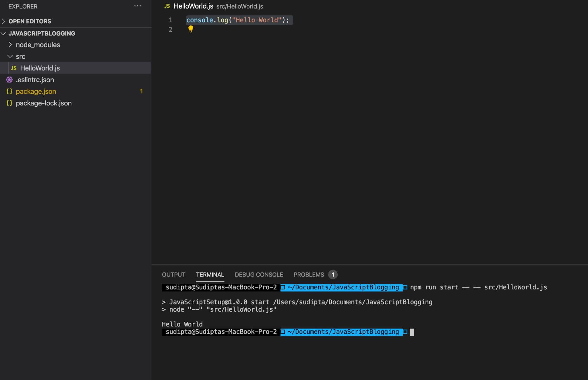Open the lightbulb code action suggestion
588x380 pixels.
pyautogui.click(x=191, y=29)
